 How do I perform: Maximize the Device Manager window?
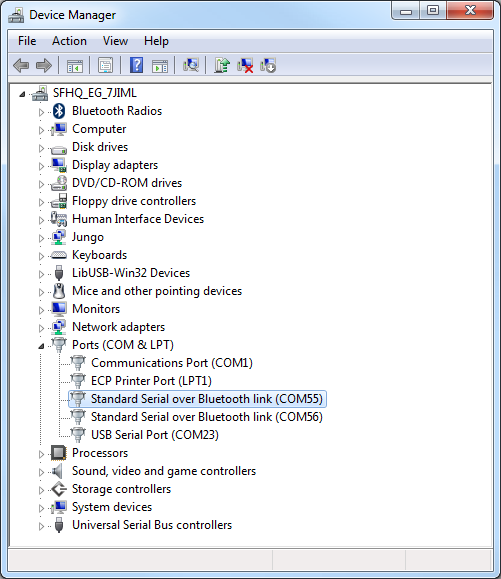point(433,11)
